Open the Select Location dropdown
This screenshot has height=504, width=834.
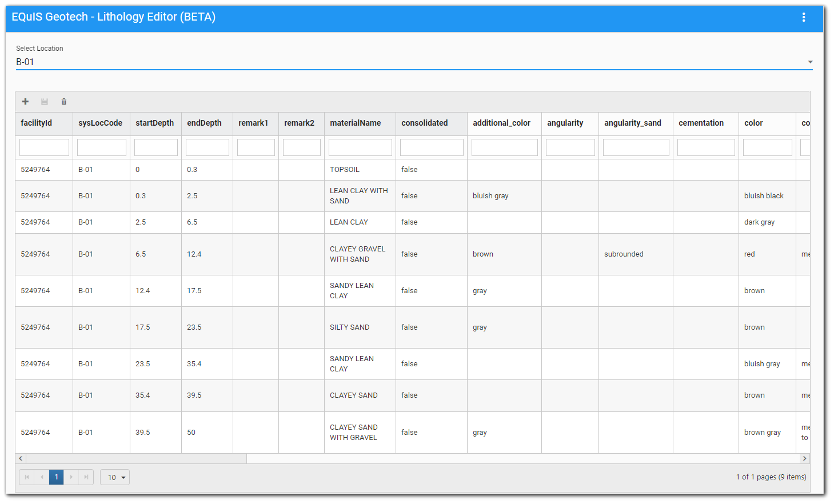412,61
